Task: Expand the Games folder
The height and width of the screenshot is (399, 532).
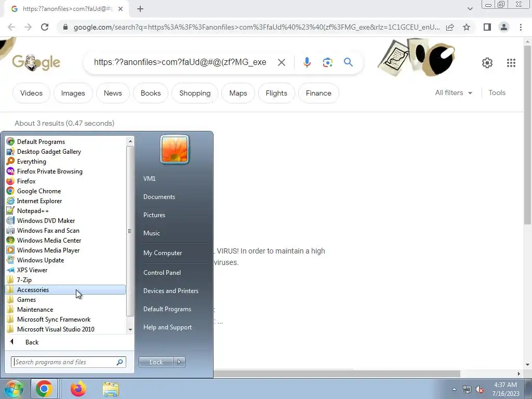Action: [65, 300]
